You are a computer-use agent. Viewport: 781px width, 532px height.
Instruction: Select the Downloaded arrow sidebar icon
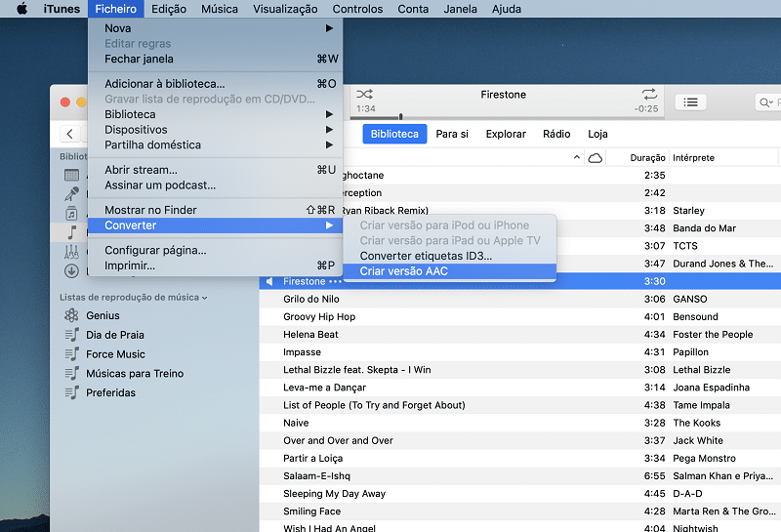pyautogui.click(x=71, y=271)
